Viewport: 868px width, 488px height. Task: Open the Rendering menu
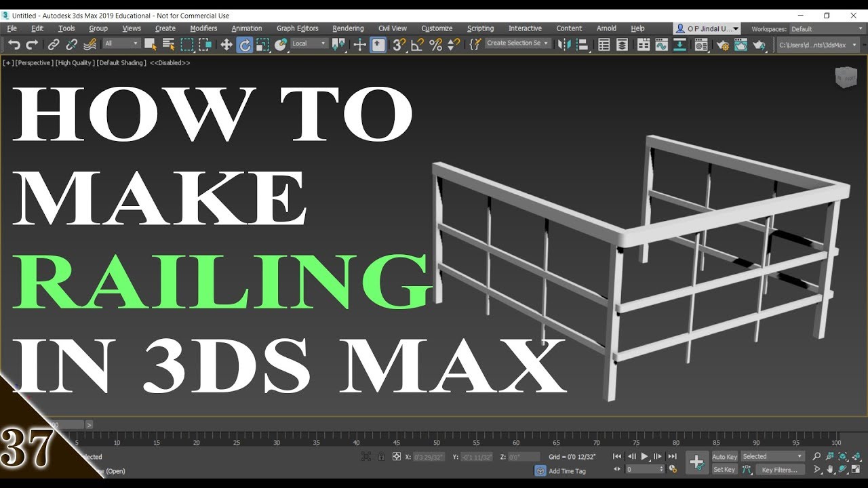pyautogui.click(x=348, y=28)
